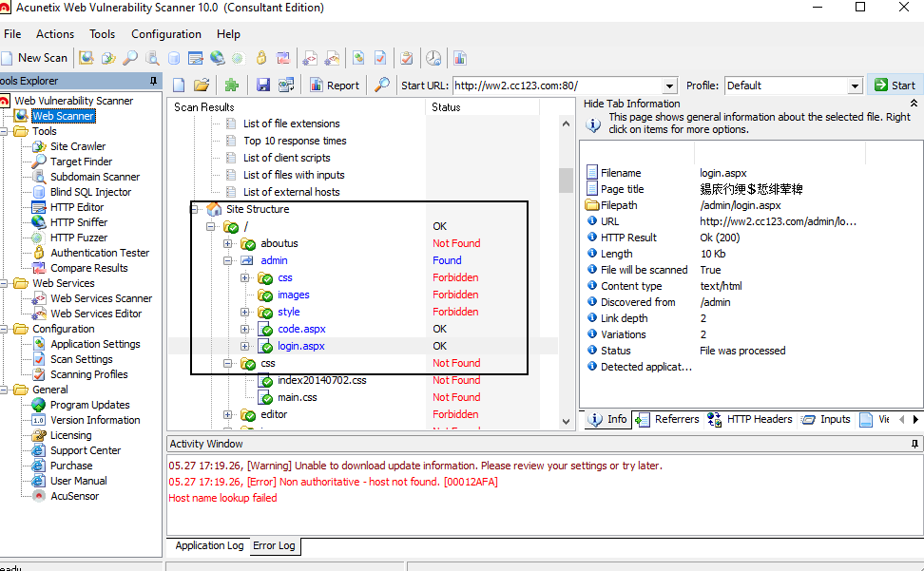Open the Tools menu
The height and width of the screenshot is (571, 924).
[x=102, y=34]
